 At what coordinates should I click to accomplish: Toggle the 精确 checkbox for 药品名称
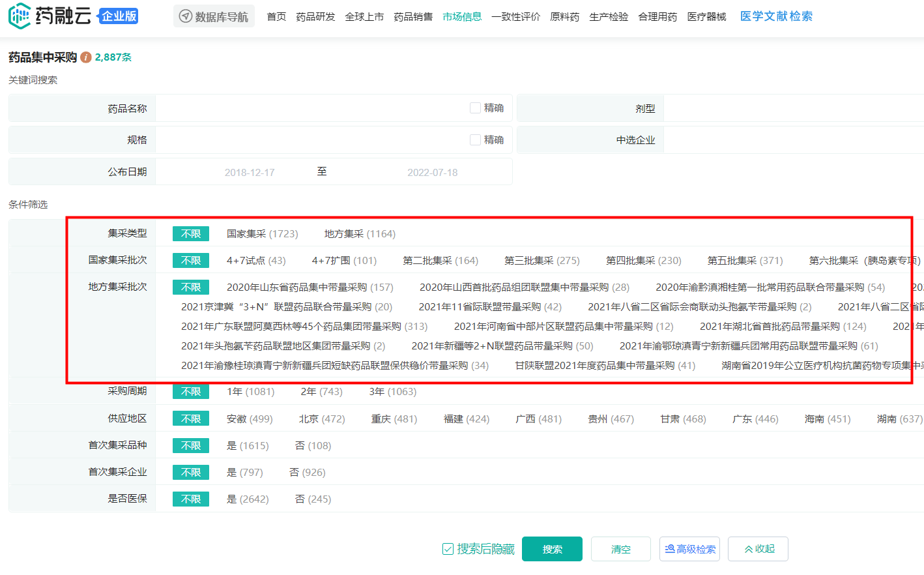(x=475, y=108)
